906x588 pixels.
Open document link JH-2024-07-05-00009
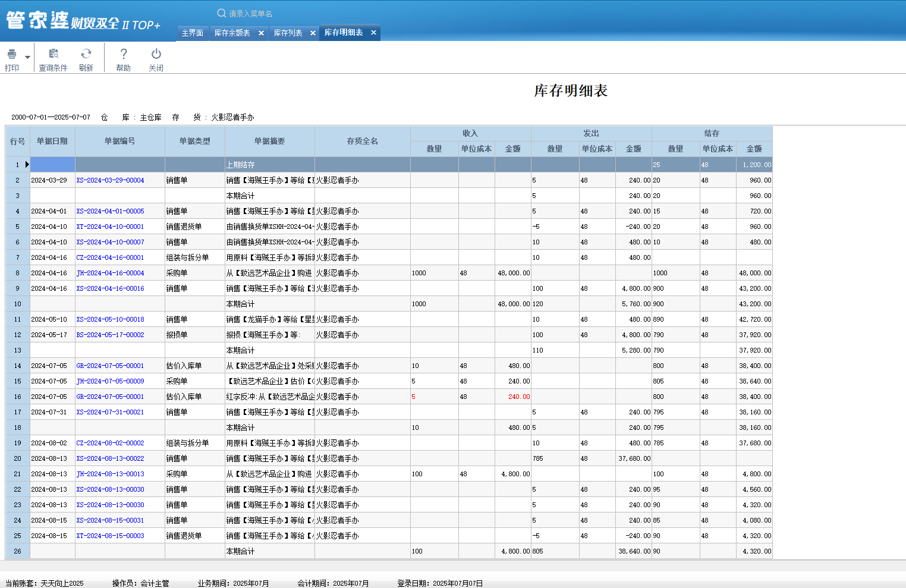coord(111,381)
